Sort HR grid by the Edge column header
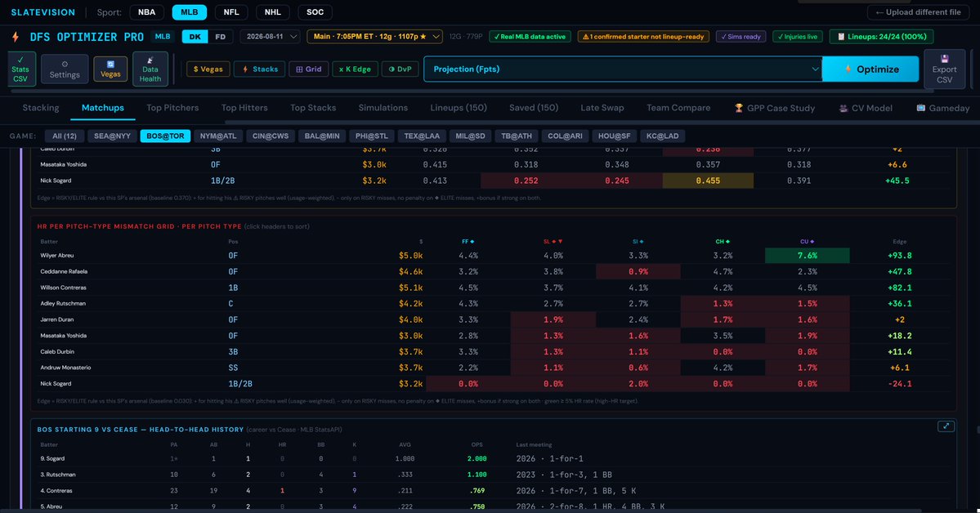Image resolution: width=980 pixels, height=513 pixels. (899, 241)
